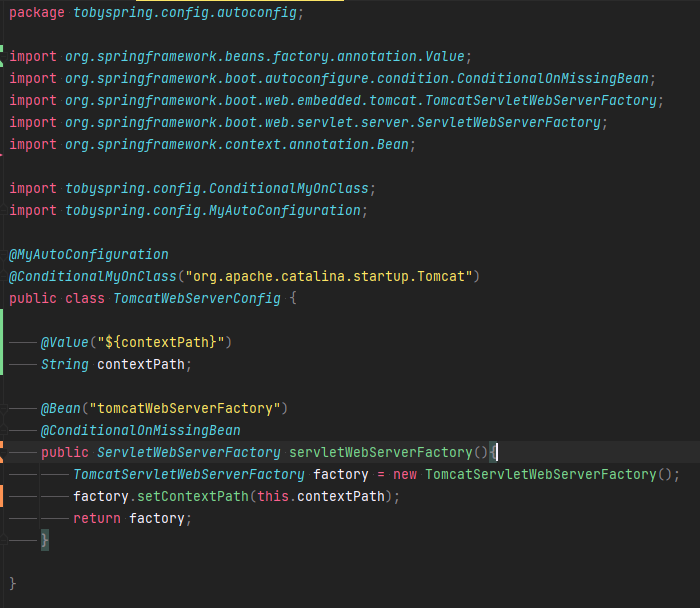Click 'public' on the method declaration
700x608 pixels.
tap(65, 452)
